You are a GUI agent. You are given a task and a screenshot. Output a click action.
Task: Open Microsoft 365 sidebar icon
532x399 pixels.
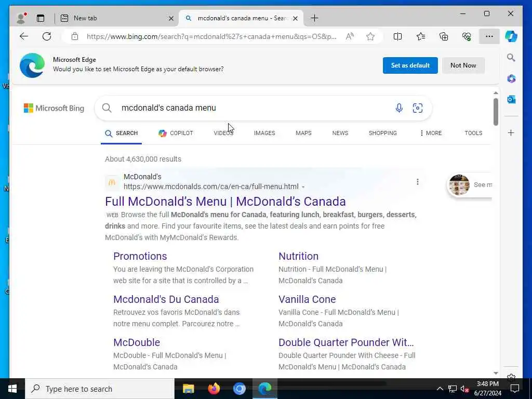pos(511,79)
